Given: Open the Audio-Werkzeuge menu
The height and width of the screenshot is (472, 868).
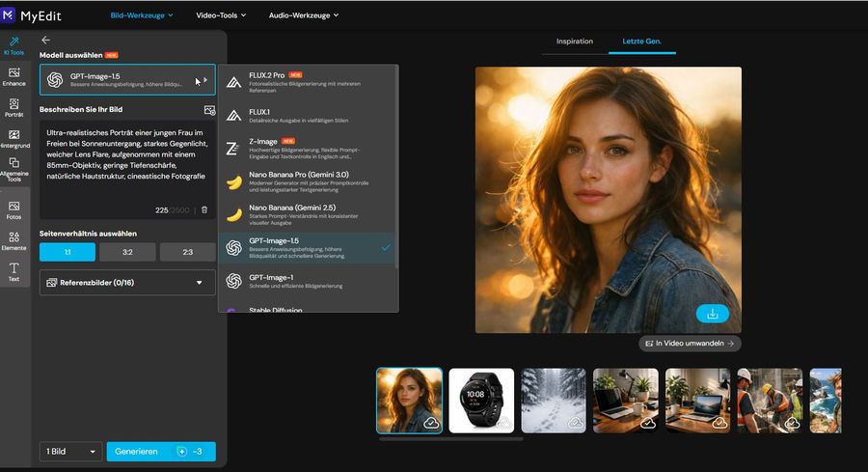Looking at the screenshot, I should coord(304,15).
